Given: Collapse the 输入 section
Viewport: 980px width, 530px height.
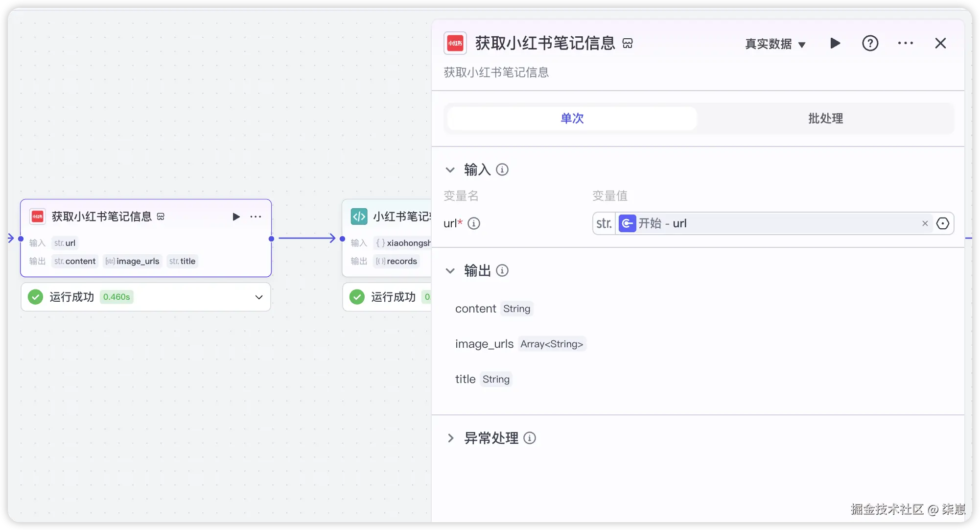Looking at the screenshot, I should click(450, 170).
